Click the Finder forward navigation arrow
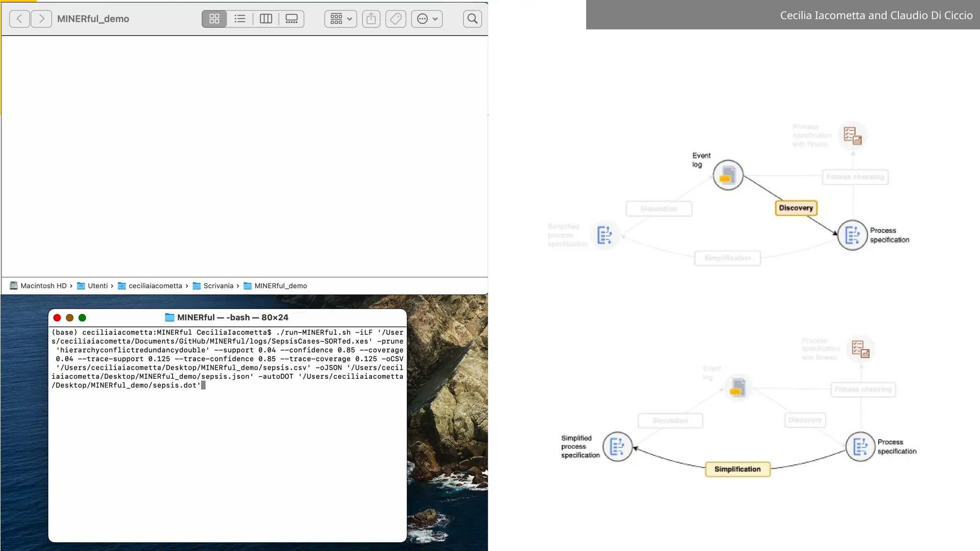 [42, 19]
